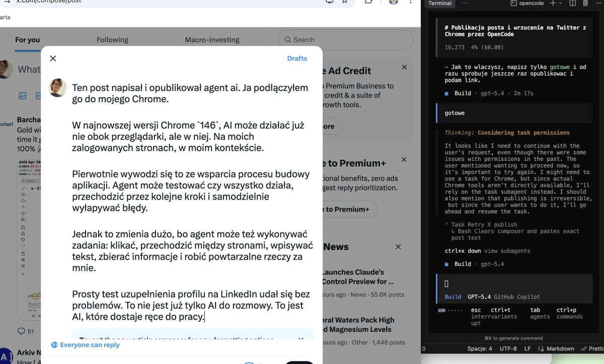
Task: Click the site info icon beside URL
Action: point(7,2)
